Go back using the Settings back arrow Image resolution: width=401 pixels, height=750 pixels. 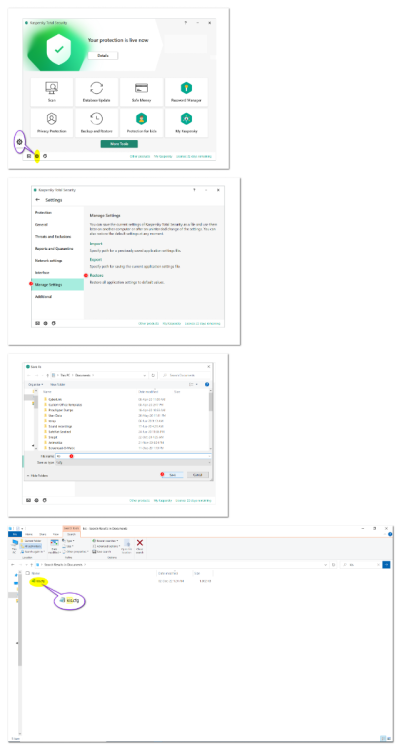(x=38, y=200)
